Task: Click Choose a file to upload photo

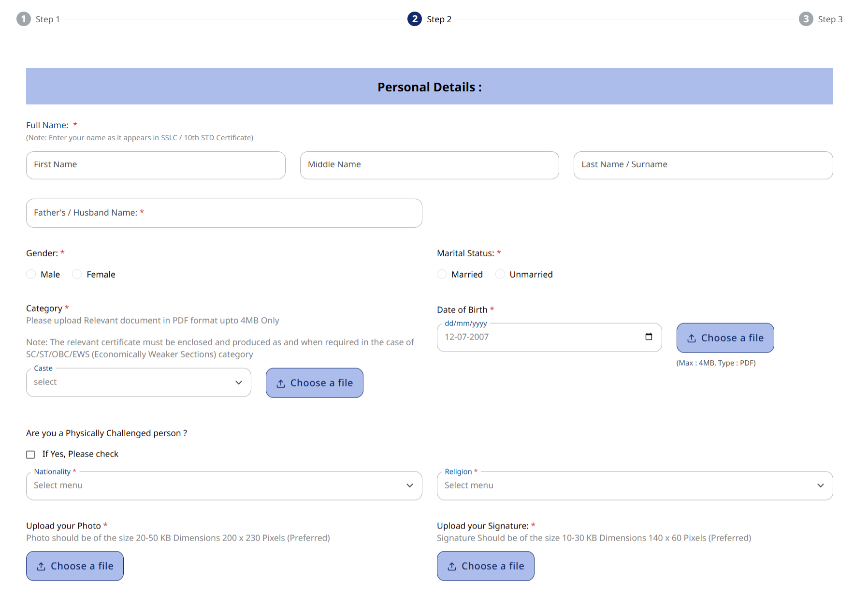Action: 75,566
